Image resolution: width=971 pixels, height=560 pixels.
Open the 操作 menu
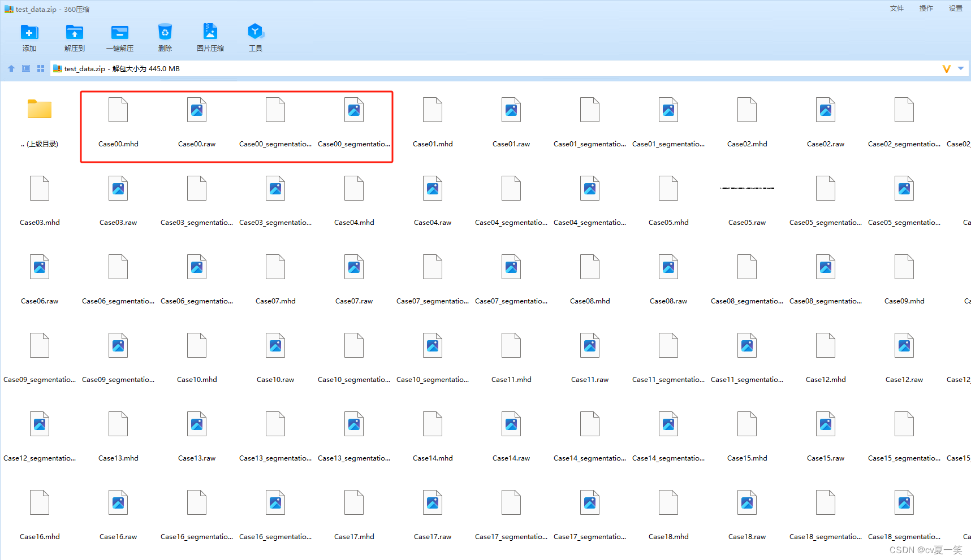(926, 8)
